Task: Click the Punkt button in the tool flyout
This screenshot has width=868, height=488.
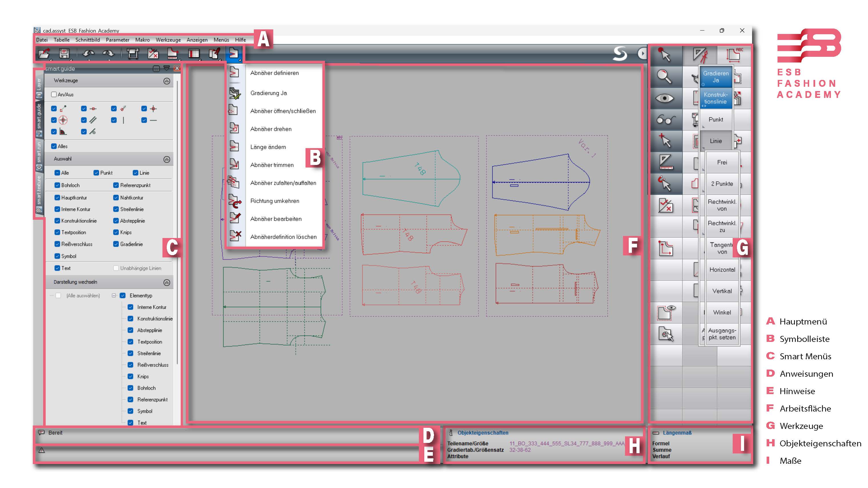Action: (x=716, y=120)
